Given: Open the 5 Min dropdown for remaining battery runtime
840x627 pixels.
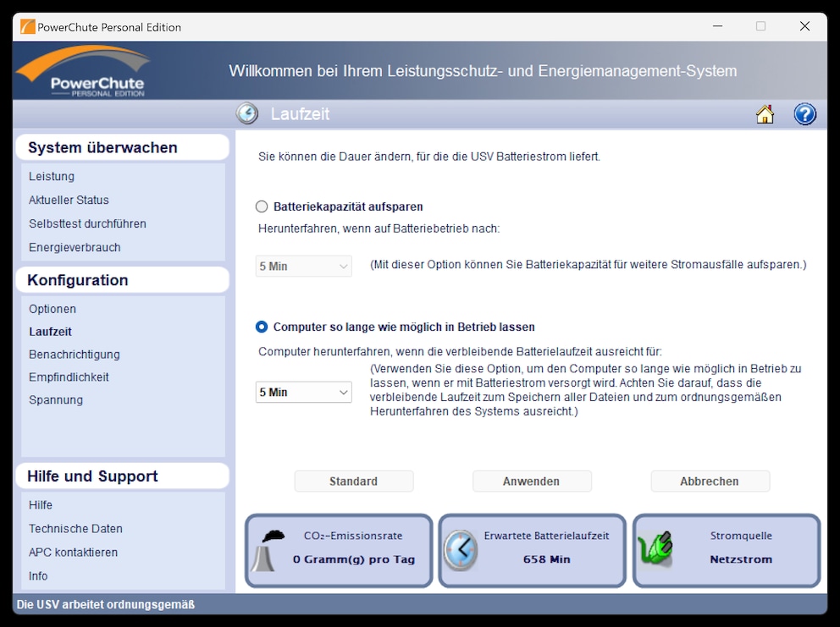Looking at the screenshot, I should 304,392.
